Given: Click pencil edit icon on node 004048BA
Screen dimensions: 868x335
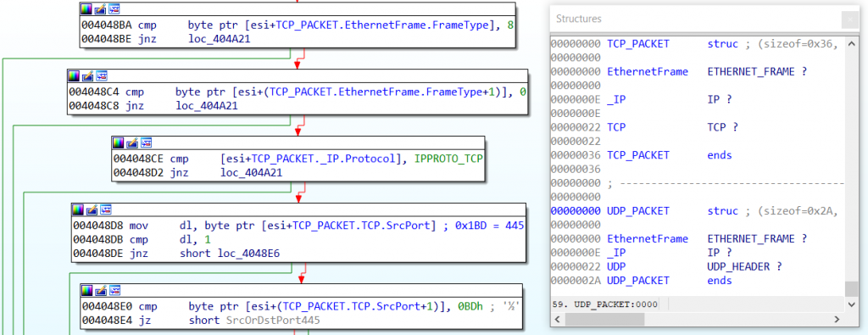Looking at the screenshot, I should (x=101, y=9).
